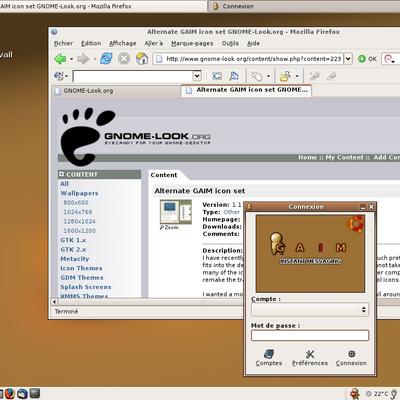Click the address bar URL field

coord(248,59)
